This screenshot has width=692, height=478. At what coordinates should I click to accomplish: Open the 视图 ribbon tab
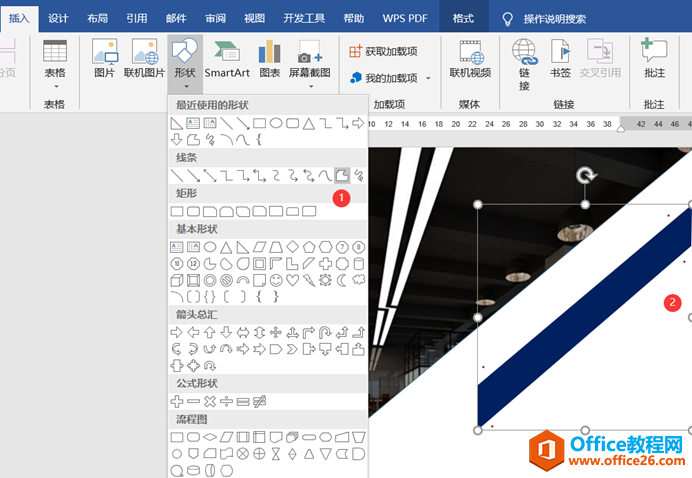point(255,18)
